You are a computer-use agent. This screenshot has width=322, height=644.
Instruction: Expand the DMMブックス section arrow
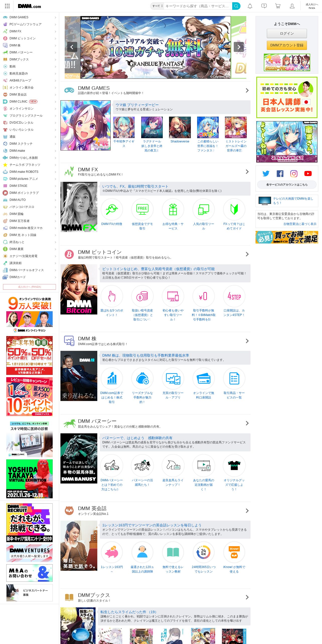[247, 597]
